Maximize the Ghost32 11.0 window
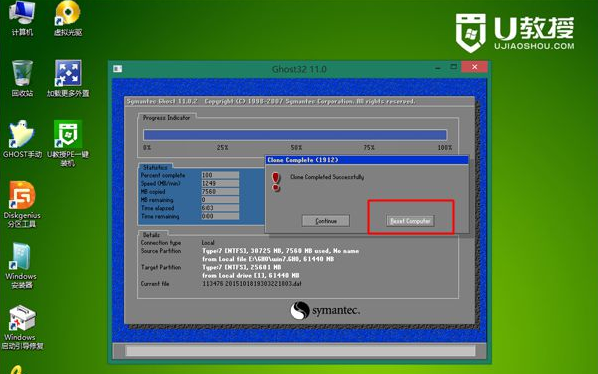598x374 pixels. 453,67
